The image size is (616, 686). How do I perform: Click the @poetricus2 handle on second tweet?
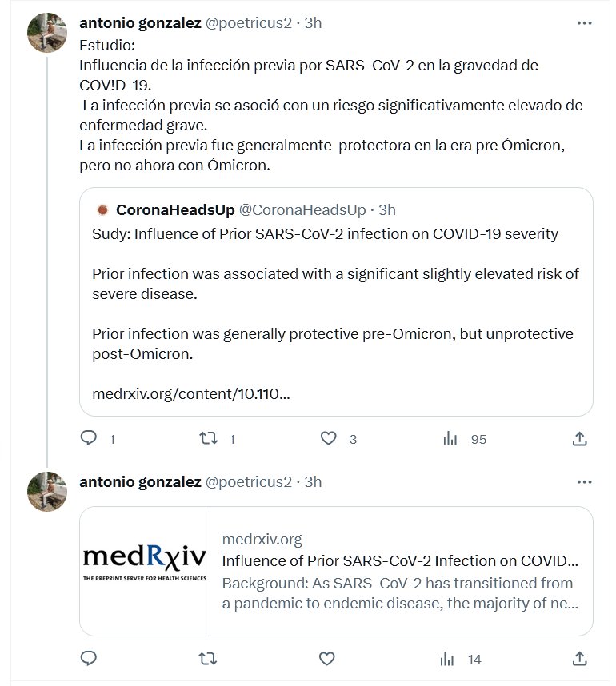click(x=249, y=481)
